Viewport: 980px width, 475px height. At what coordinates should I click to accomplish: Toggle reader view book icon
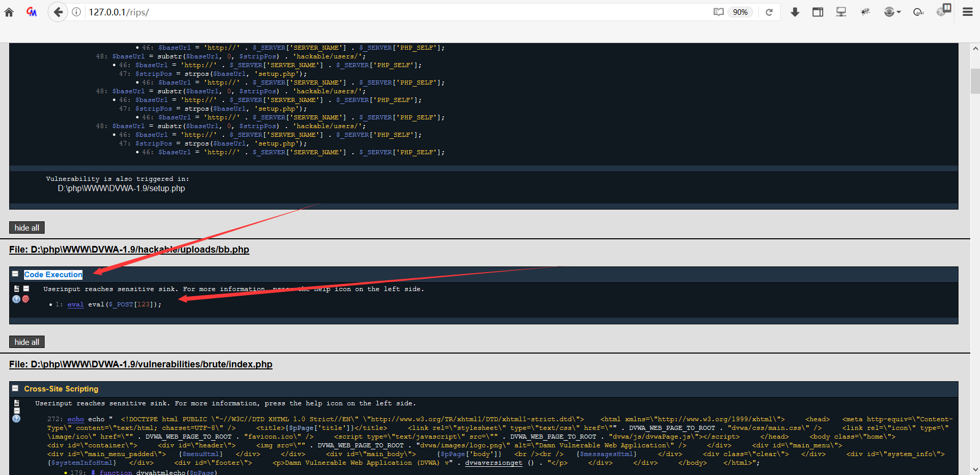point(719,12)
